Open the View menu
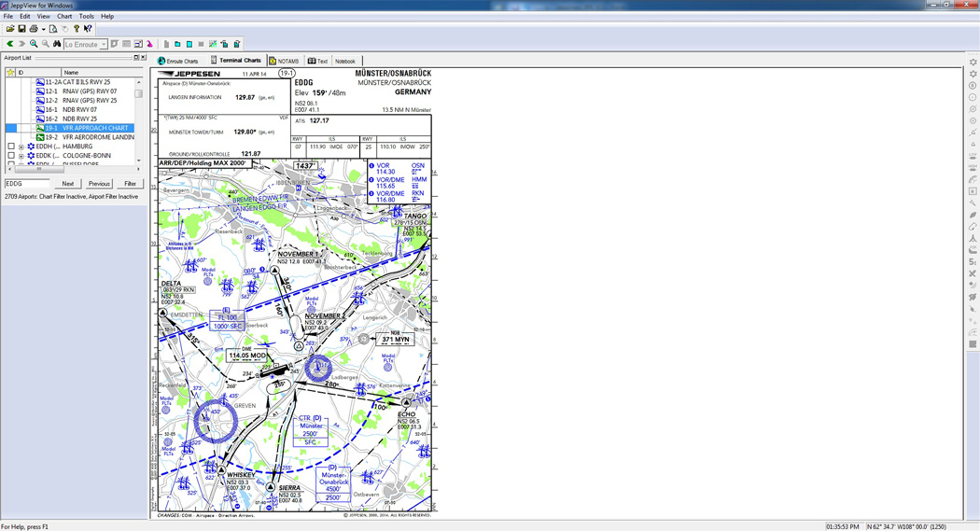980x531 pixels. point(43,16)
